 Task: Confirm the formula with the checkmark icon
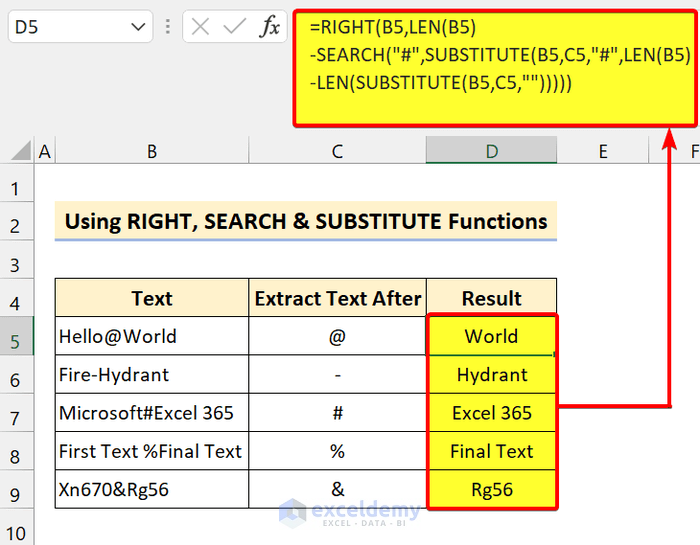234,27
